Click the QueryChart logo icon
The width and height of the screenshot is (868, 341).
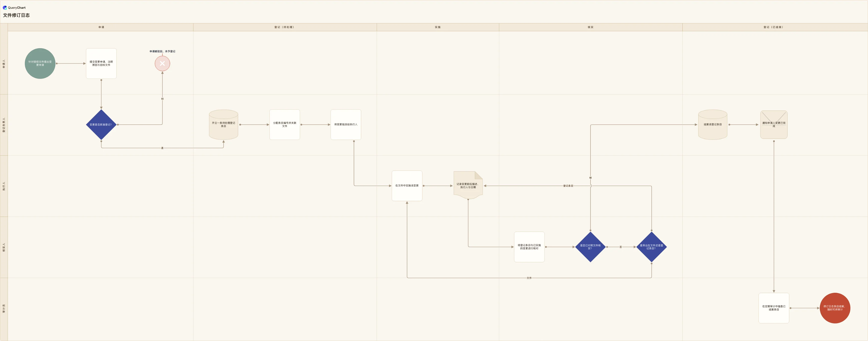tap(5, 7)
